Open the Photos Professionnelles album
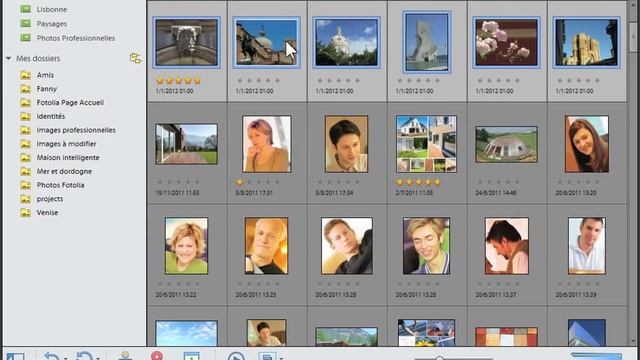640x360 pixels. click(x=76, y=38)
